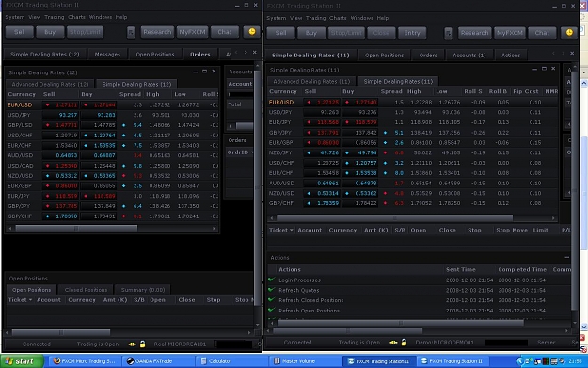Select NZD/JPY row in right dealing rates
This screenshot has height=368, width=588.
tap(412, 152)
